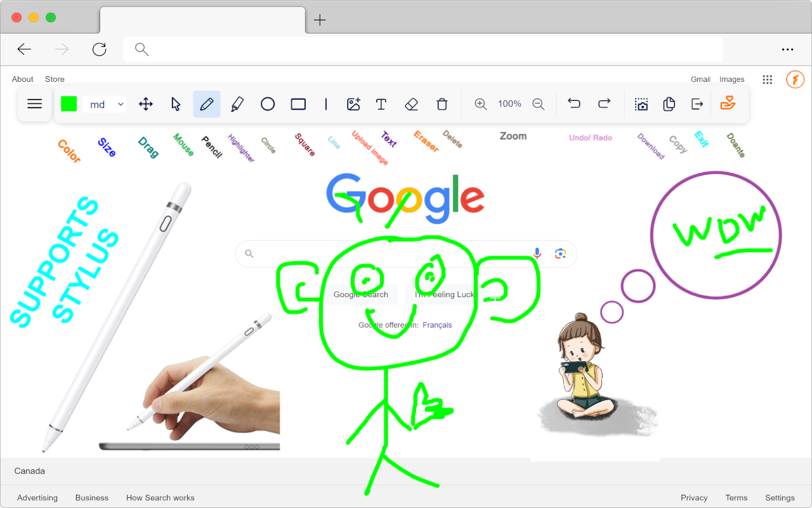Open the browser three-dot menu
812x508 pixels.
[x=787, y=50]
